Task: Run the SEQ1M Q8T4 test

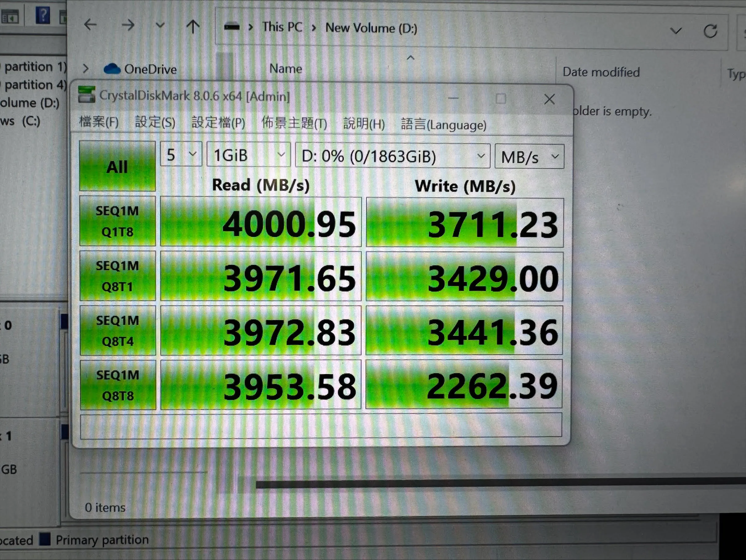Action: [118, 331]
